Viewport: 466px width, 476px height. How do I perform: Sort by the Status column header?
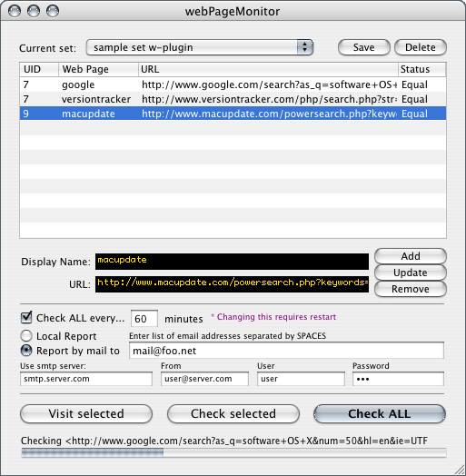[x=422, y=70]
